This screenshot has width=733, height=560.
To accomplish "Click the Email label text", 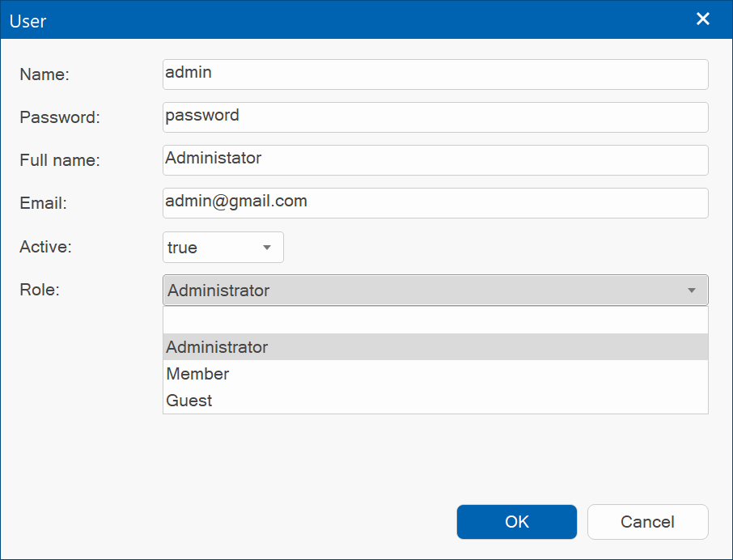I will tap(44, 203).
